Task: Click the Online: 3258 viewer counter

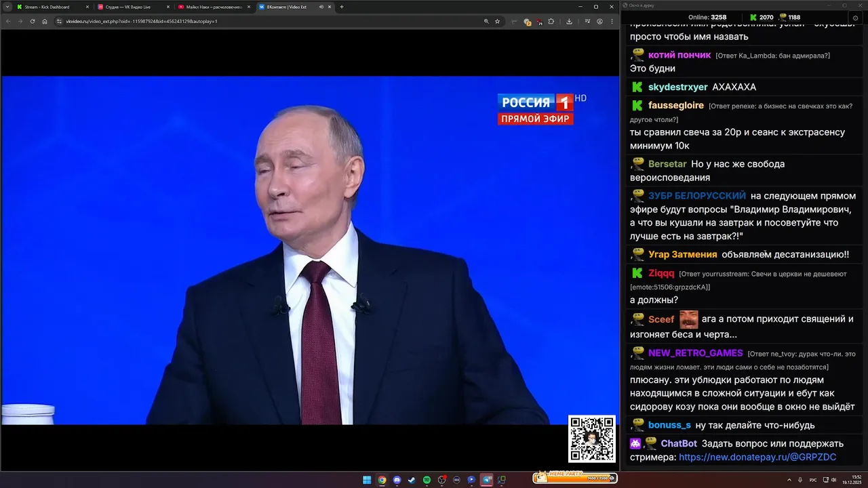Action: click(707, 17)
